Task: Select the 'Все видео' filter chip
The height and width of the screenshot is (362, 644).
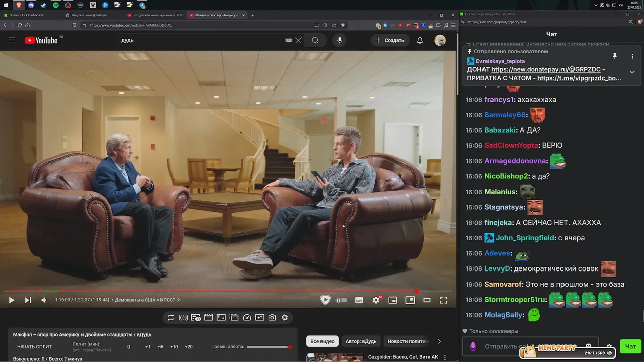Action: tap(323, 341)
